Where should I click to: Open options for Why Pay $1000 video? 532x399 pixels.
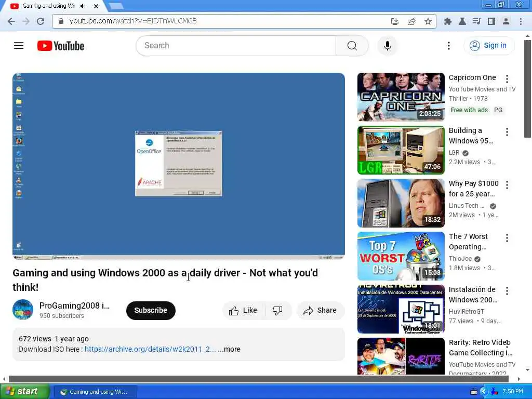click(507, 185)
